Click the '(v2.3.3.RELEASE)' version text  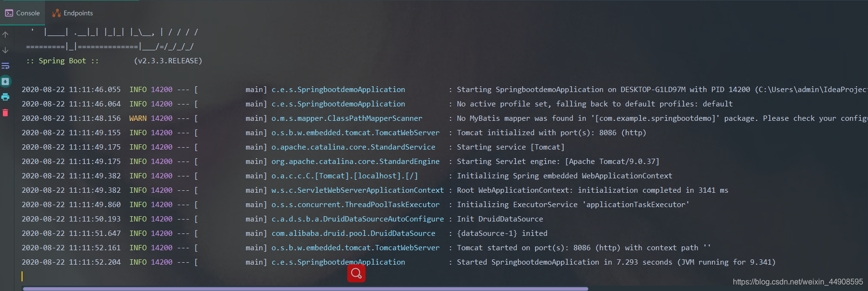pyautogui.click(x=168, y=61)
